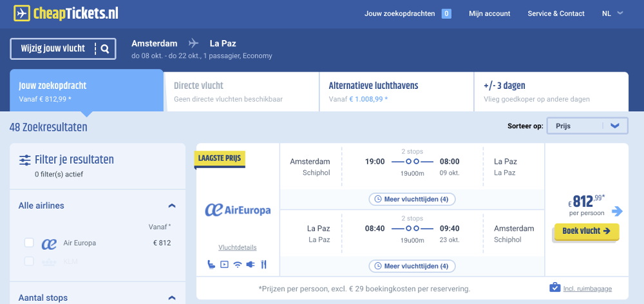Click the Boek vlucht button
The width and height of the screenshot is (644, 304).
coord(587,231)
